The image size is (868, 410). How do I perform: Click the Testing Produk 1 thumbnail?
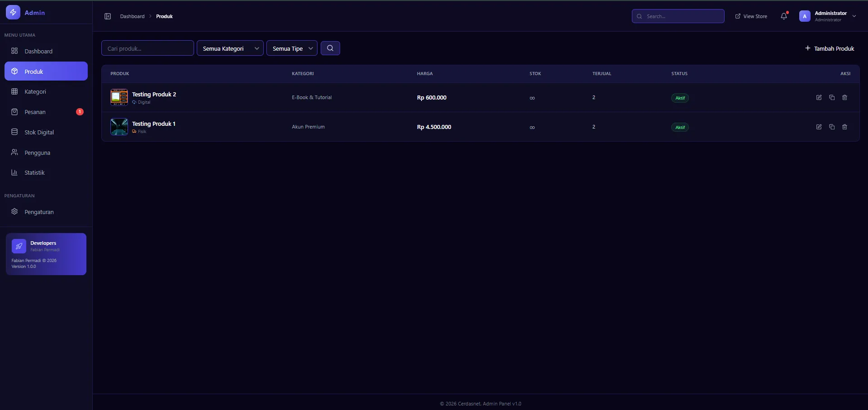click(x=119, y=127)
